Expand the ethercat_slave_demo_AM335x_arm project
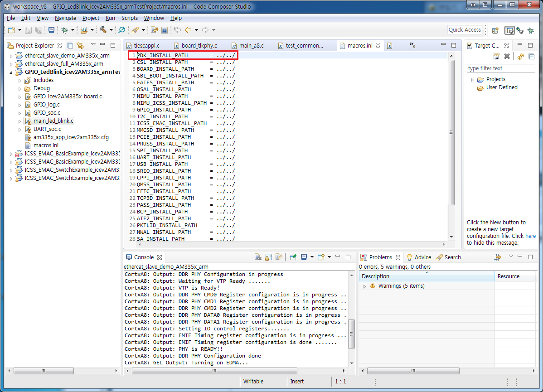Viewport: 543px width, 392px height. (x=11, y=56)
